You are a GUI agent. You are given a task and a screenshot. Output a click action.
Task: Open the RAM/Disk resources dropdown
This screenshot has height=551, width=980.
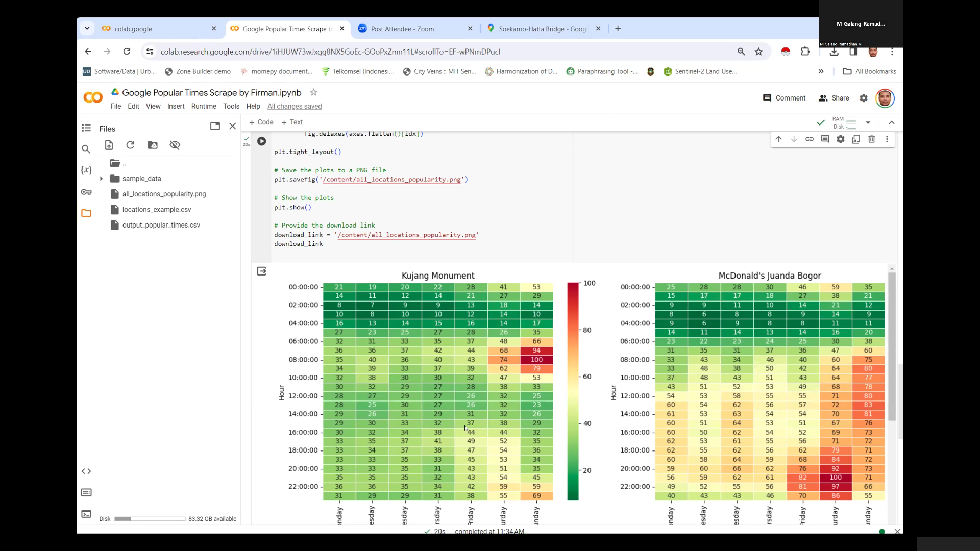pyautogui.click(x=868, y=122)
